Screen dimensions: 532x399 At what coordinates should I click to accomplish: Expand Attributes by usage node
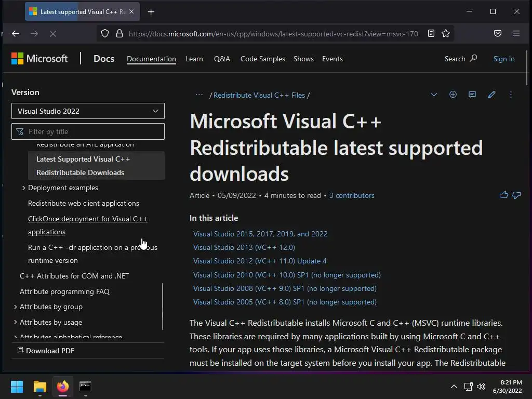[15, 322]
